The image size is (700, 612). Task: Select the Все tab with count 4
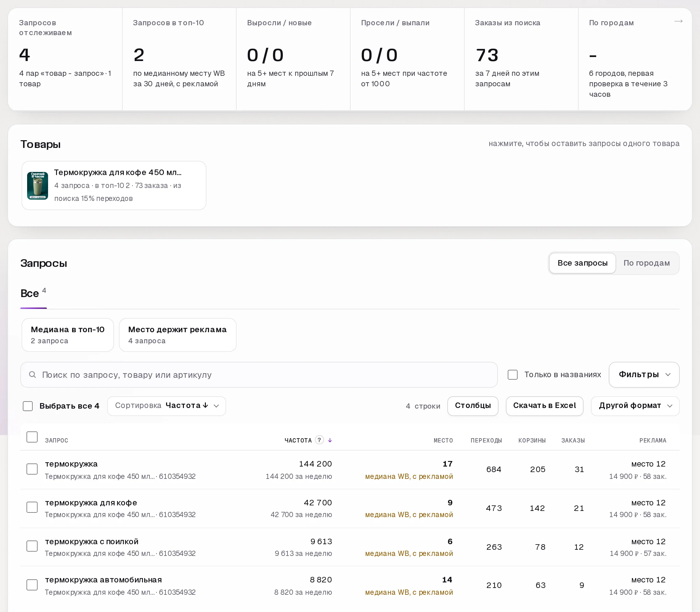(34, 293)
